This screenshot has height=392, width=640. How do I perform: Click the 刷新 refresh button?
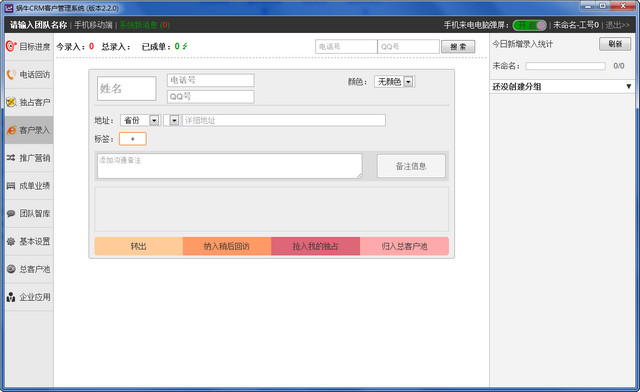click(x=615, y=44)
